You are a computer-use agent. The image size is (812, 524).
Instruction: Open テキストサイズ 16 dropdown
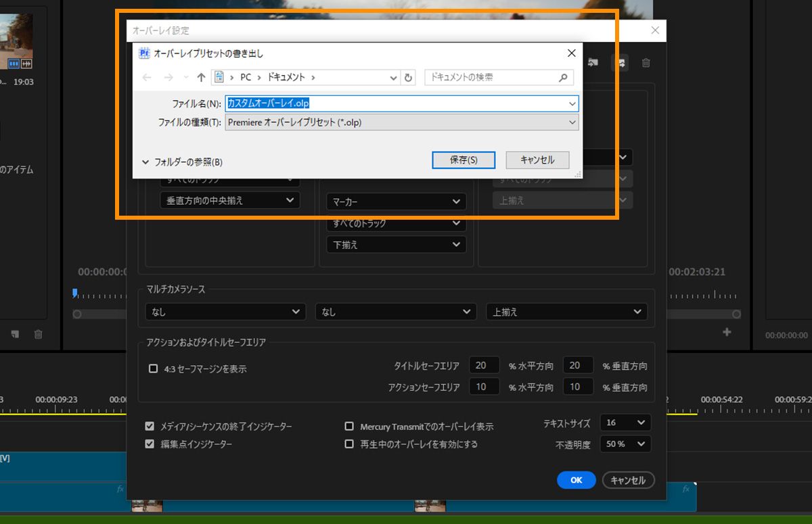pyautogui.click(x=625, y=423)
